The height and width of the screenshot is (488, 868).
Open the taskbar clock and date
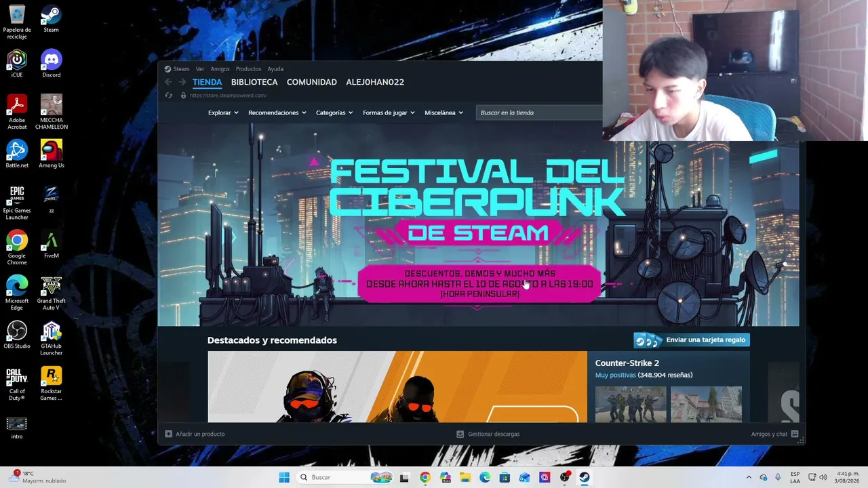point(848,477)
